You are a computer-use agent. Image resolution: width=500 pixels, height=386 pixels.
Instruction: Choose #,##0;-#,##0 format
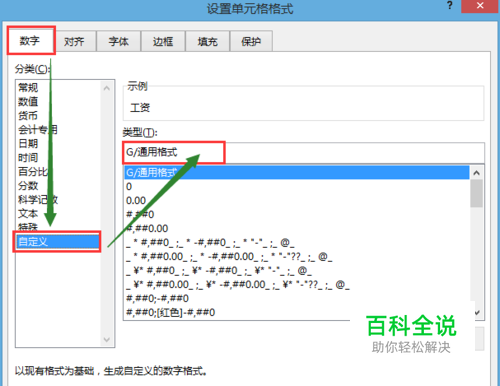(297, 298)
